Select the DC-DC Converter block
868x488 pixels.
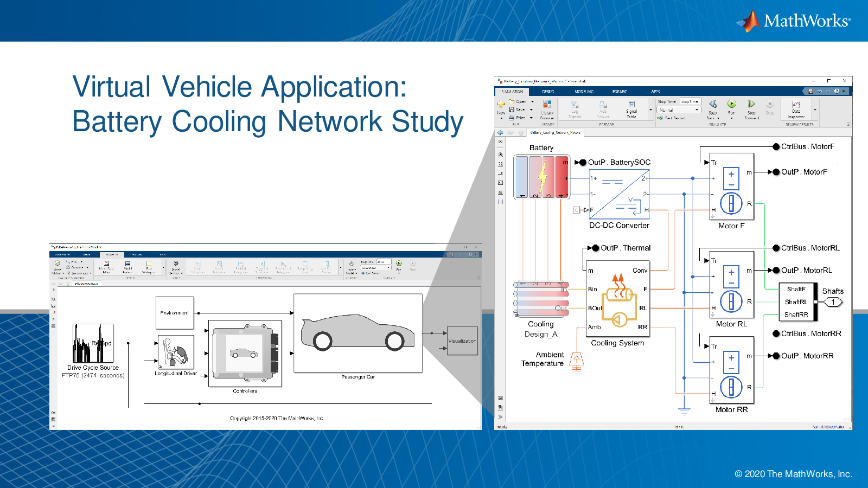[x=619, y=194]
